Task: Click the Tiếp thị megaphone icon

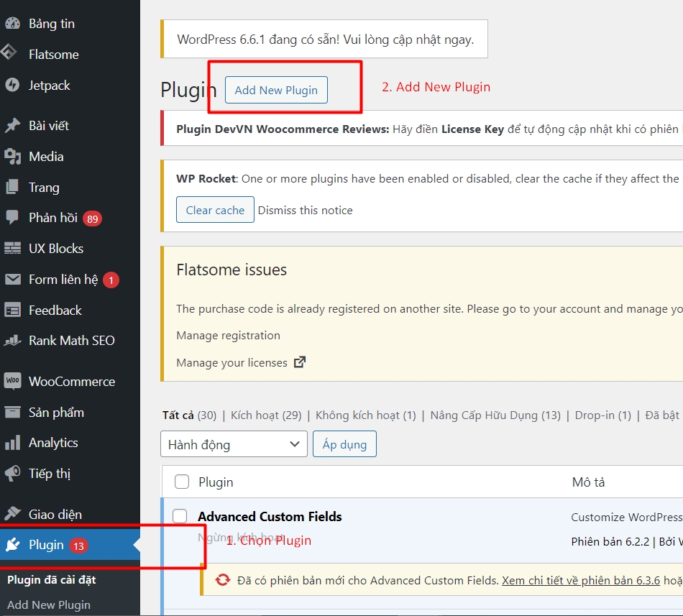Action: (x=12, y=474)
